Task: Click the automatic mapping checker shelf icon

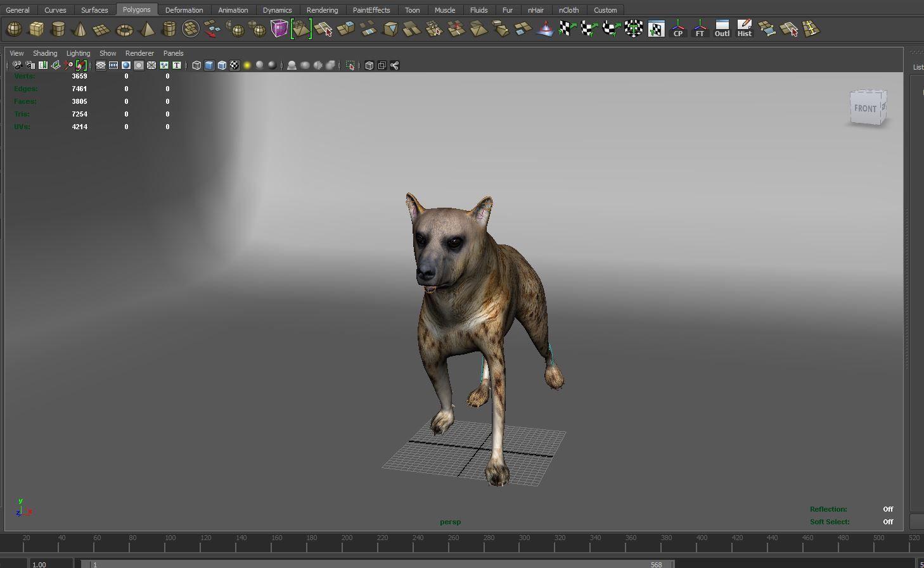Action: (633, 29)
